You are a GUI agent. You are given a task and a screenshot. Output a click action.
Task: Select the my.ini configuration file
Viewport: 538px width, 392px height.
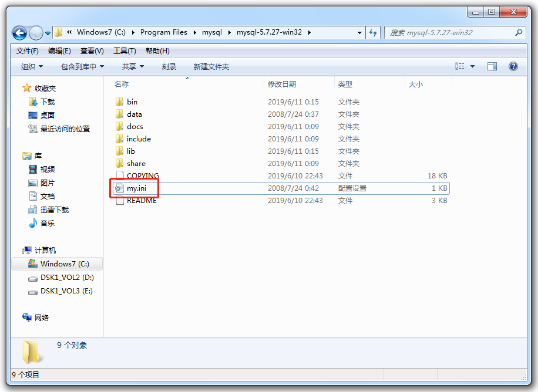(x=135, y=188)
